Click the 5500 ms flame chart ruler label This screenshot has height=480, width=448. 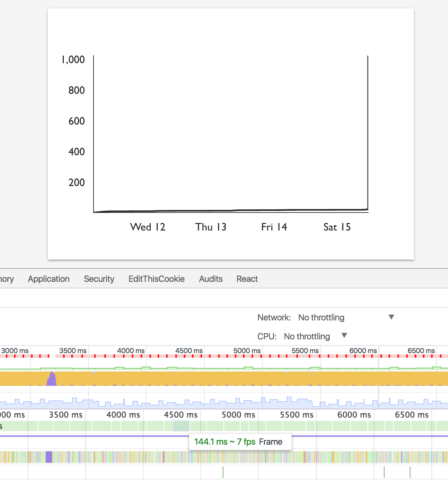pyautogui.click(x=297, y=415)
